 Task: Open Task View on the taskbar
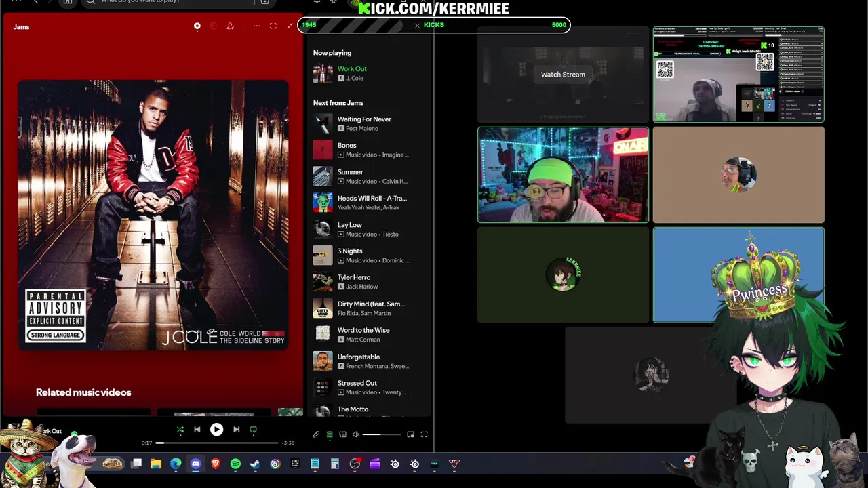136,464
